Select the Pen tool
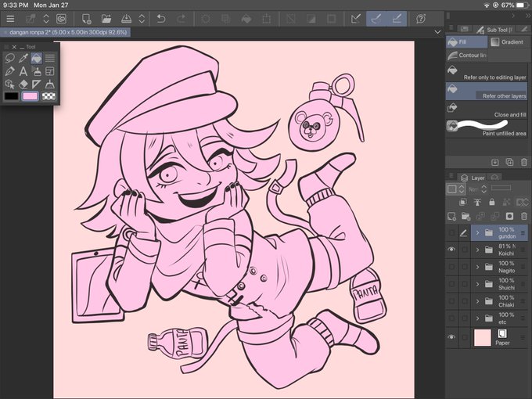532x399 pixels. click(x=10, y=71)
